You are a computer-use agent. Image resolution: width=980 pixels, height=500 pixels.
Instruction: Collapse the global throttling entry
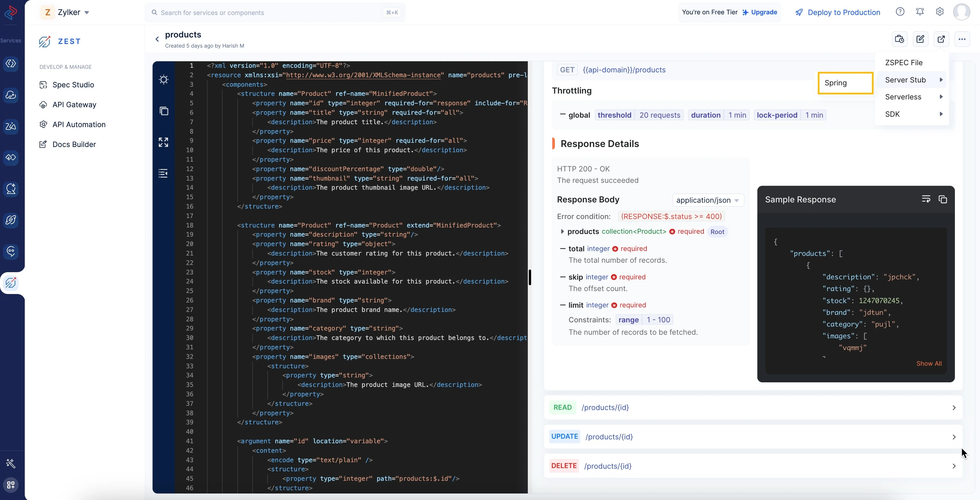click(x=563, y=115)
